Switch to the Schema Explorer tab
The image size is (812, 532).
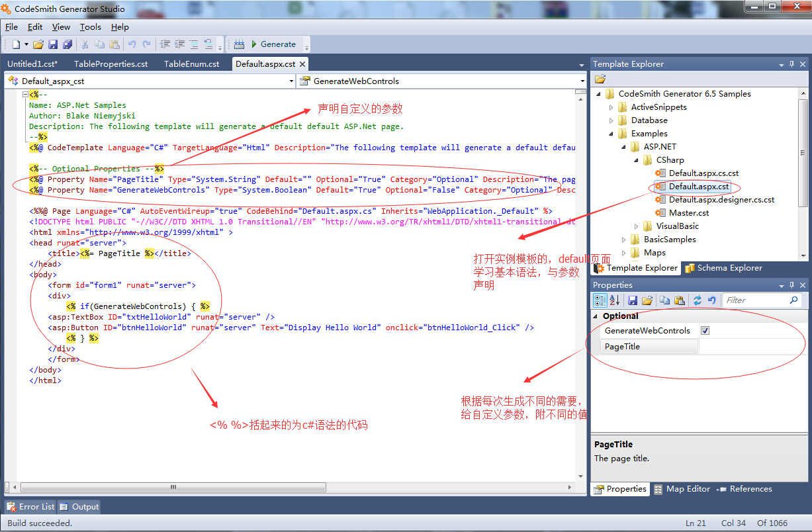[x=723, y=268]
